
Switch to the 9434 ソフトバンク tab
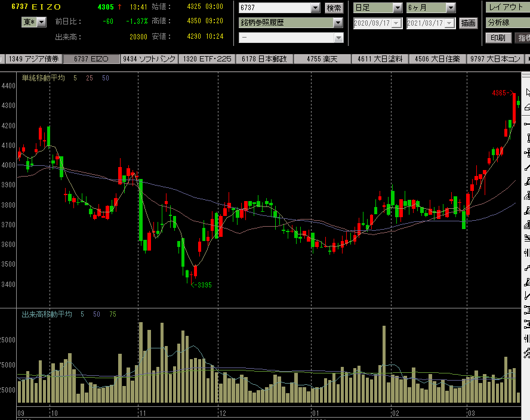[149, 60]
